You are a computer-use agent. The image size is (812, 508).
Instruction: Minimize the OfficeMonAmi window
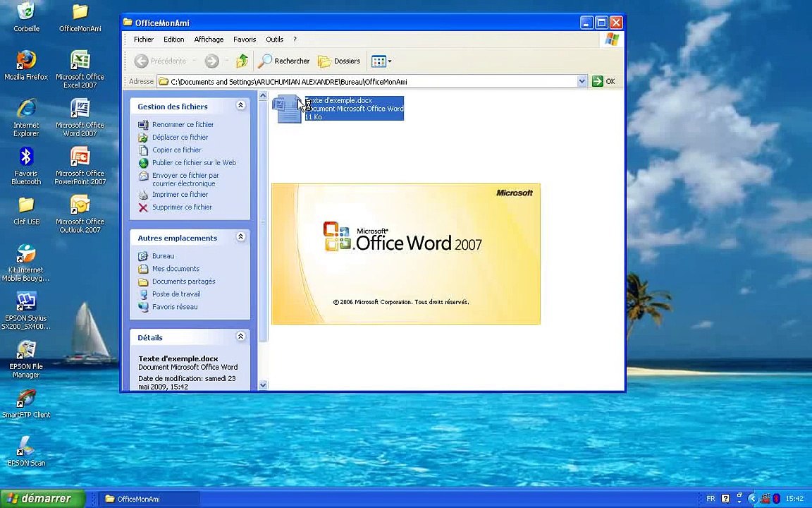pyautogui.click(x=586, y=23)
